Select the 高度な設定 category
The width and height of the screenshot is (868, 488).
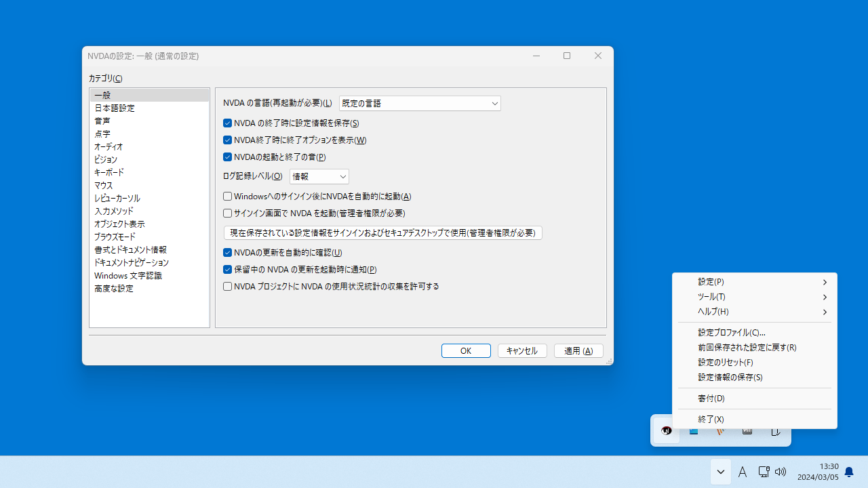click(149, 289)
